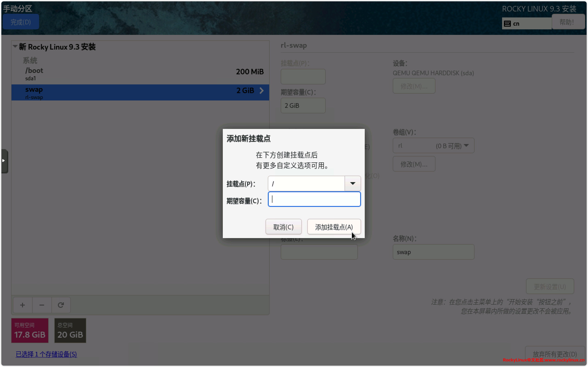
Task: Open the left edge side panel arrow
Action: (4, 161)
